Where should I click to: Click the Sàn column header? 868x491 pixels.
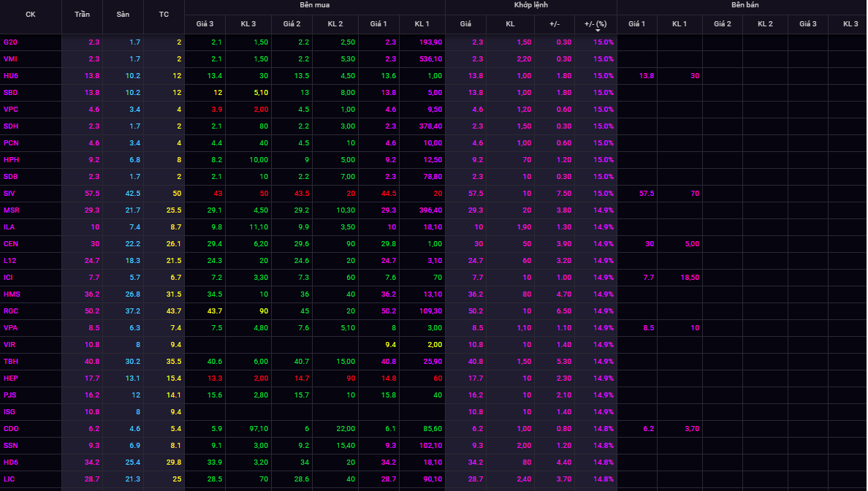pos(123,15)
